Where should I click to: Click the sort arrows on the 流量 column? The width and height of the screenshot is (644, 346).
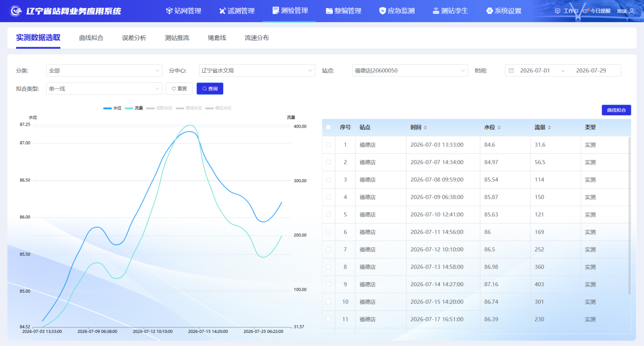(549, 128)
